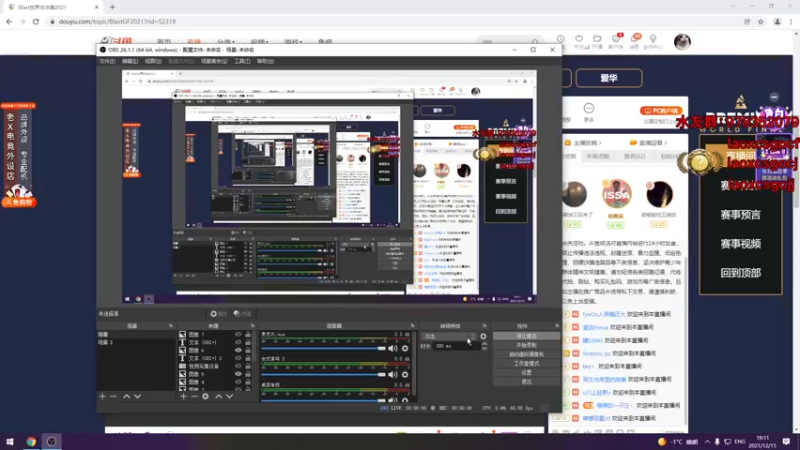Image resolution: width=800 pixels, height=450 pixels.
Task: Pop out the 混音器 dock via header icon
Action: [412, 326]
